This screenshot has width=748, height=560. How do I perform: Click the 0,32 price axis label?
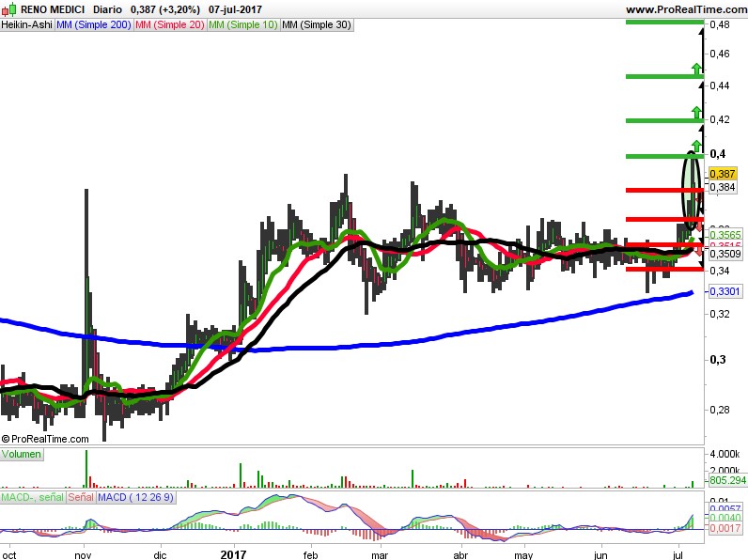(x=720, y=314)
